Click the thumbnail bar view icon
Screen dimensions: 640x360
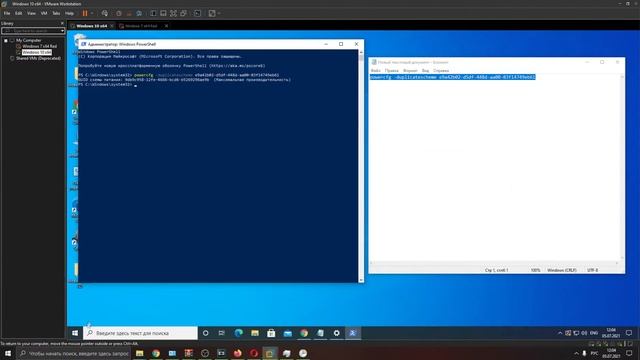pos(163,13)
